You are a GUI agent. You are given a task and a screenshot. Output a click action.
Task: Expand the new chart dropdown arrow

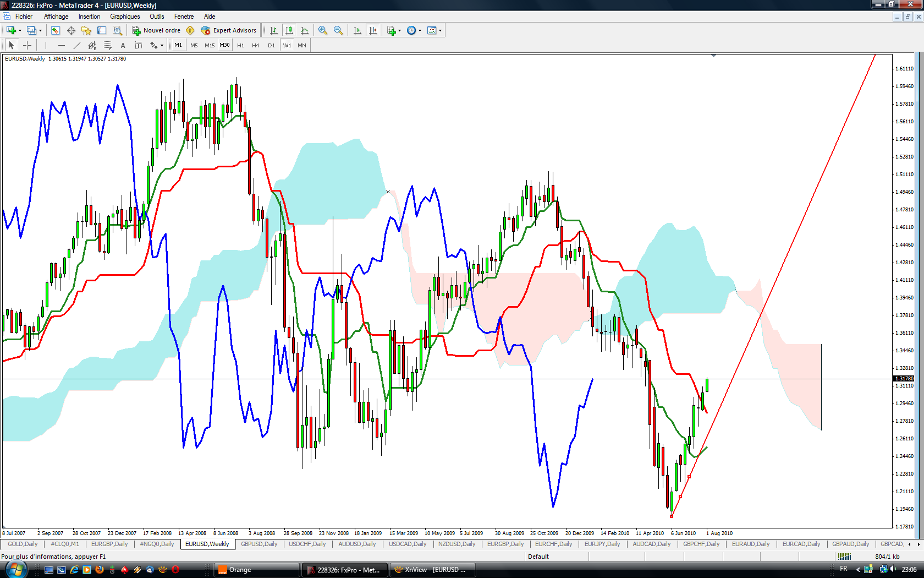[x=20, y=30]
